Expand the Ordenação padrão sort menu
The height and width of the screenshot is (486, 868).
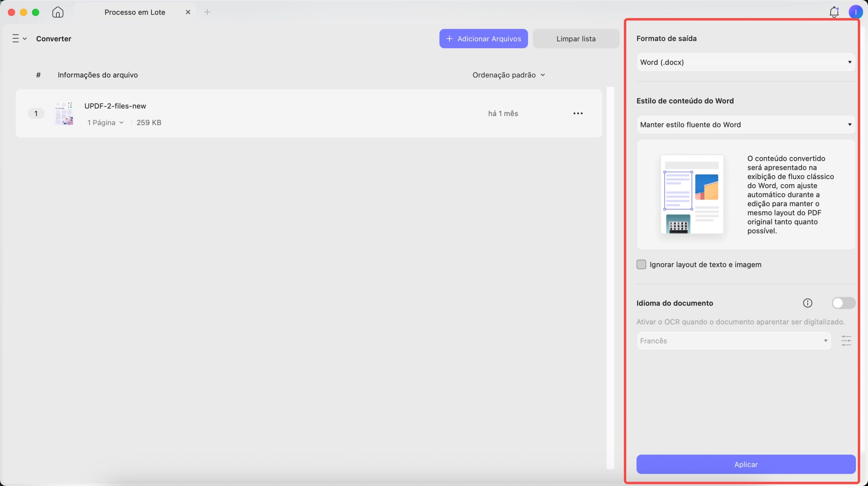(509, 75)
